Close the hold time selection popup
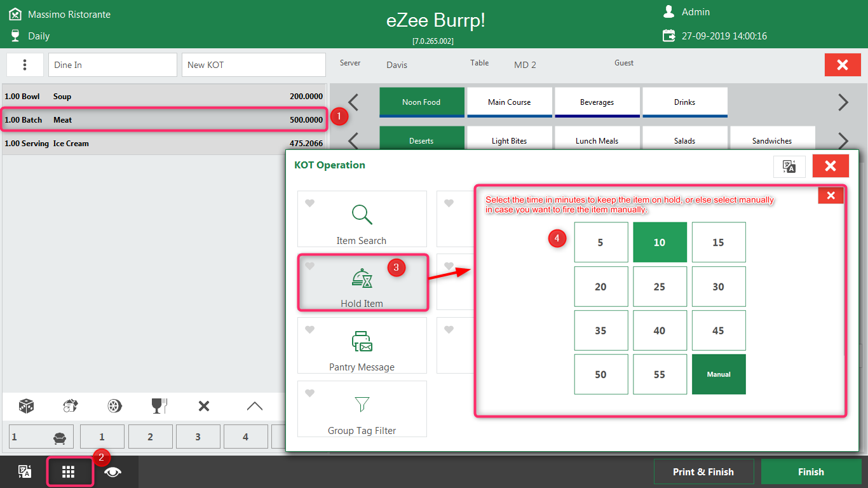868x488 pixels. coord(831,196)
